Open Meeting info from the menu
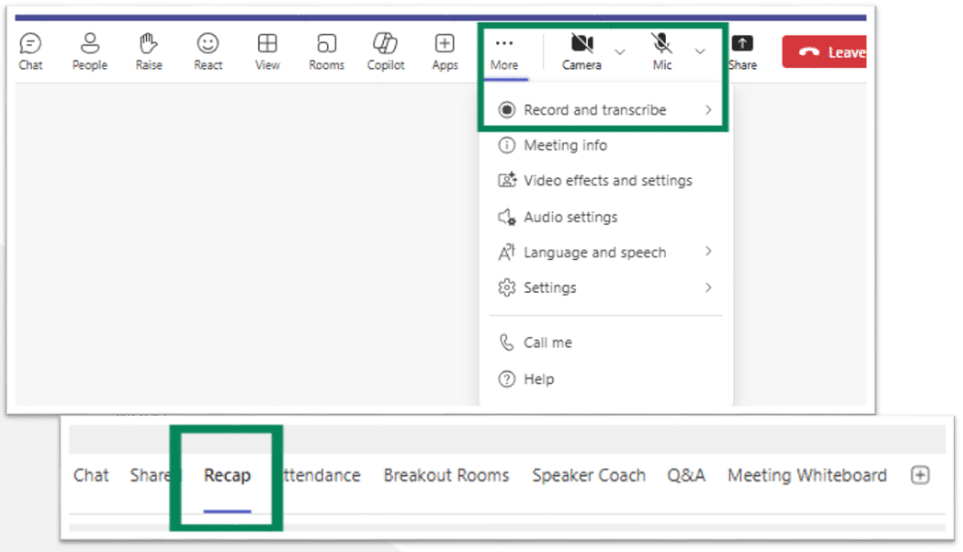The width and height of the screenshot is (963, 552). [x=565, y=145]
